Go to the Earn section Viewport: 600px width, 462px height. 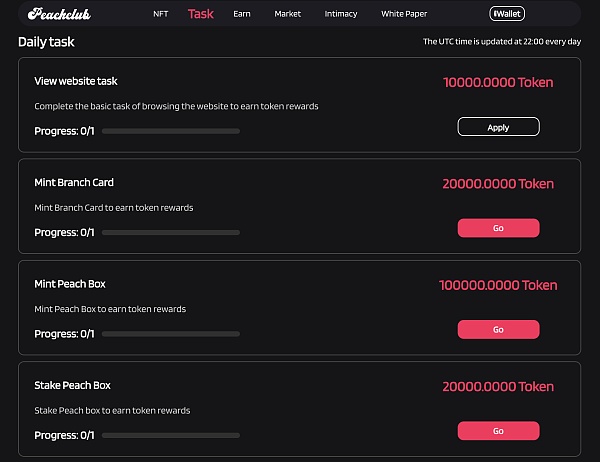pyautogui.click(x=242, y=14)
